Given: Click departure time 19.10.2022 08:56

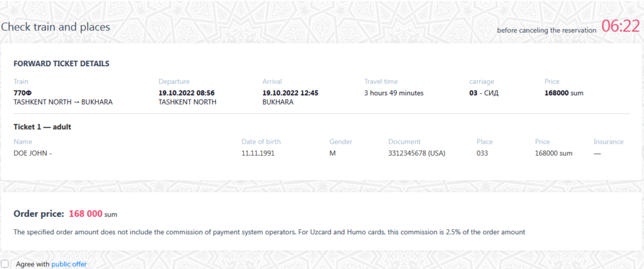Looking at the screenshot, I should pyautogui.click(x=186, y=93).
